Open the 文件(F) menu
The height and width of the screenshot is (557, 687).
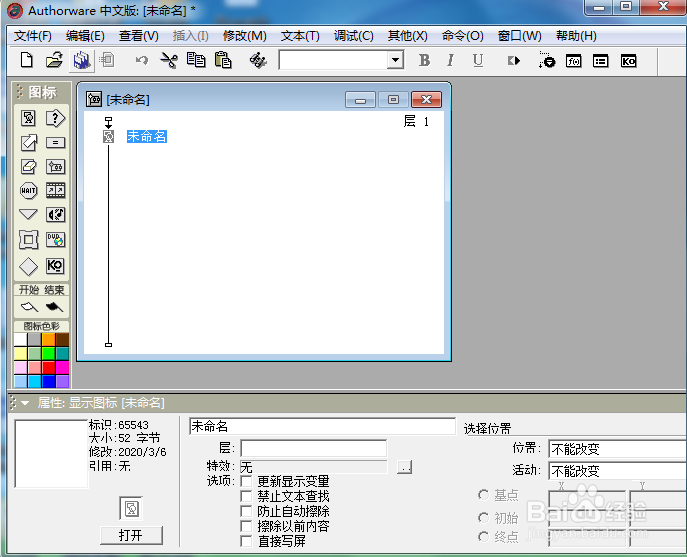(32, 36)
